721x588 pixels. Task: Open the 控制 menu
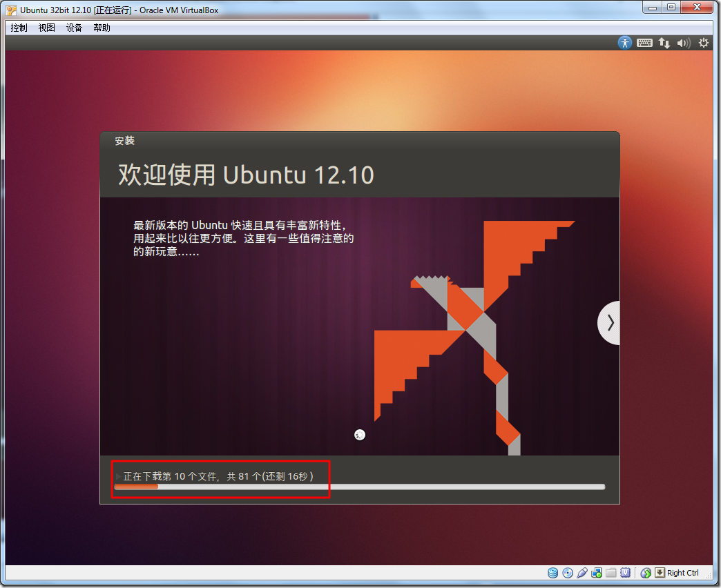coord(19,28)
